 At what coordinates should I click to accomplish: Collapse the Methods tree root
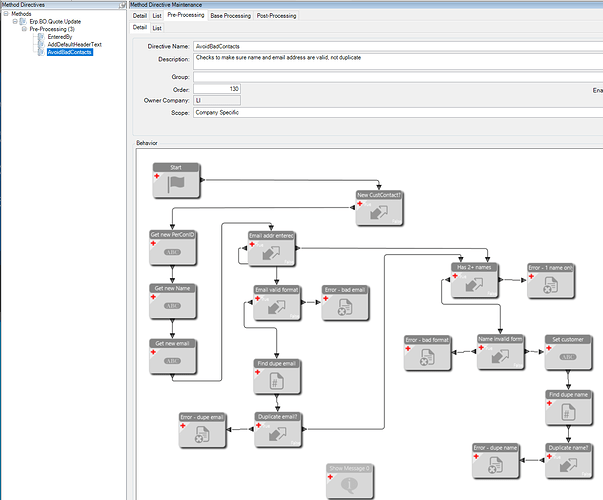coord(6,13)
